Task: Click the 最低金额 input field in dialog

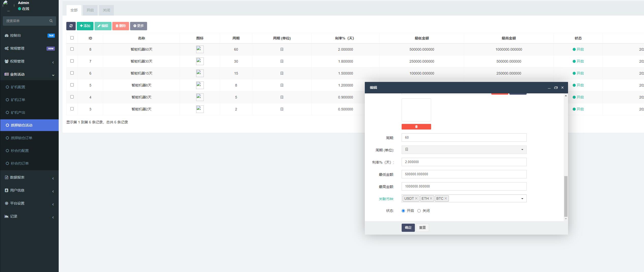Action: pos(464,174)
